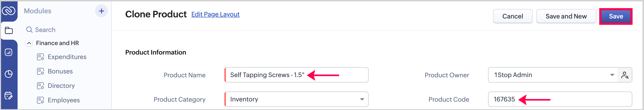644x110 pixels.
Task: Open the Bonuses module
Action: point(60,71)
